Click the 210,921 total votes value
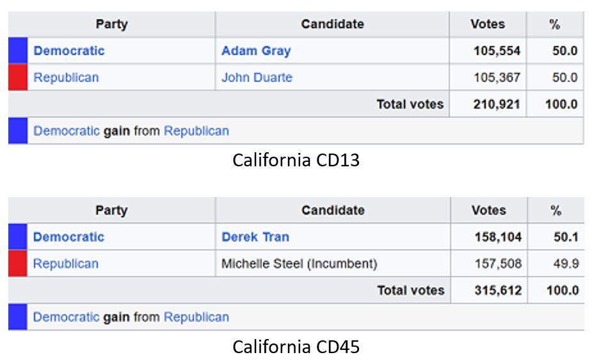The image size is (594, 364). (497, 105)
